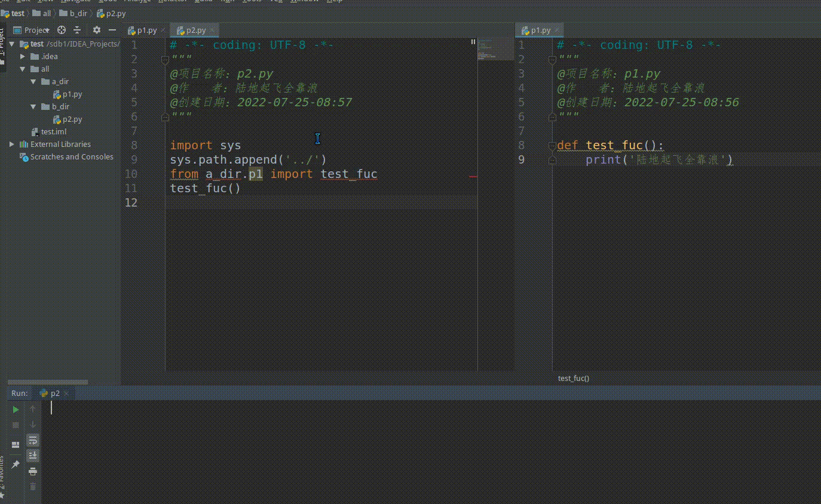Image resolution: width=821 pixels, height=504 pixels.
Task: Open Project panel gear settings
Action: 97,30
